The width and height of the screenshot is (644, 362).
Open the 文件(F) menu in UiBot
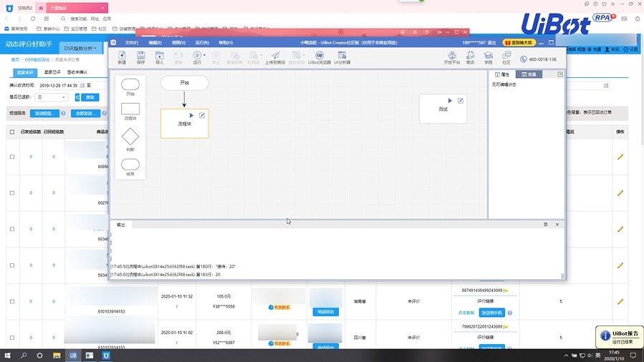[x=131, y=43]
